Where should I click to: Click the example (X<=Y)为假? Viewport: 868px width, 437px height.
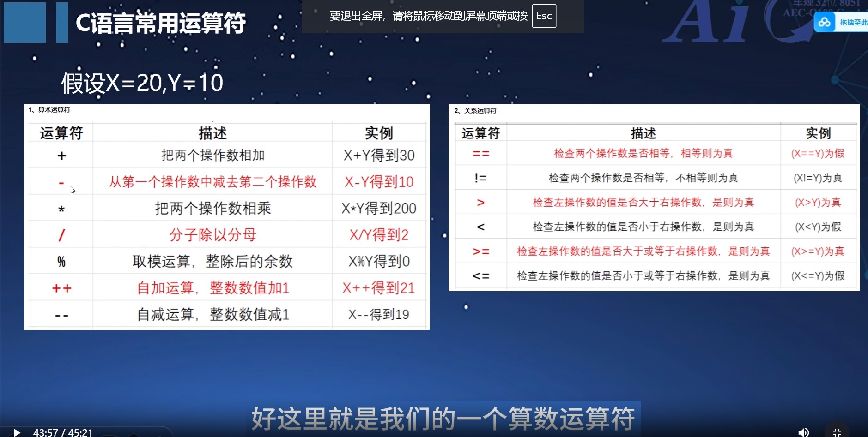(818, 276)
